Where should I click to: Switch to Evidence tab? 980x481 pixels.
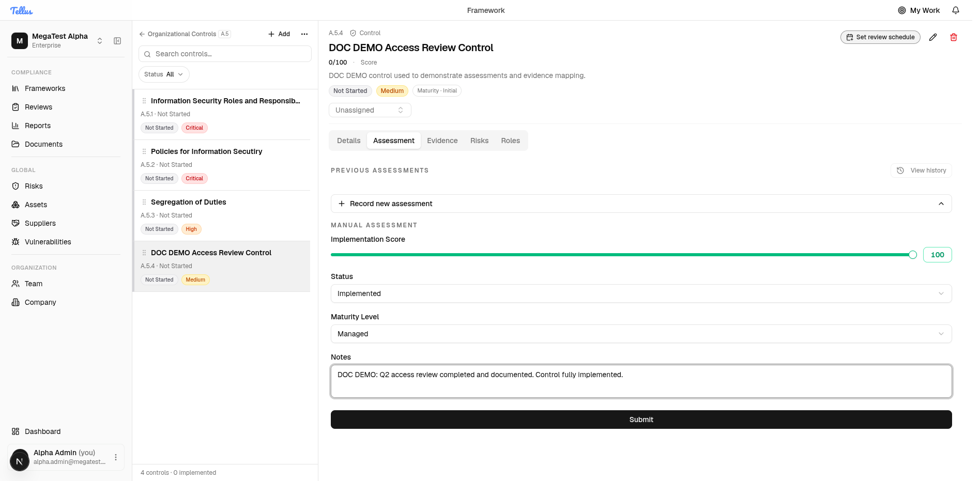442,141
